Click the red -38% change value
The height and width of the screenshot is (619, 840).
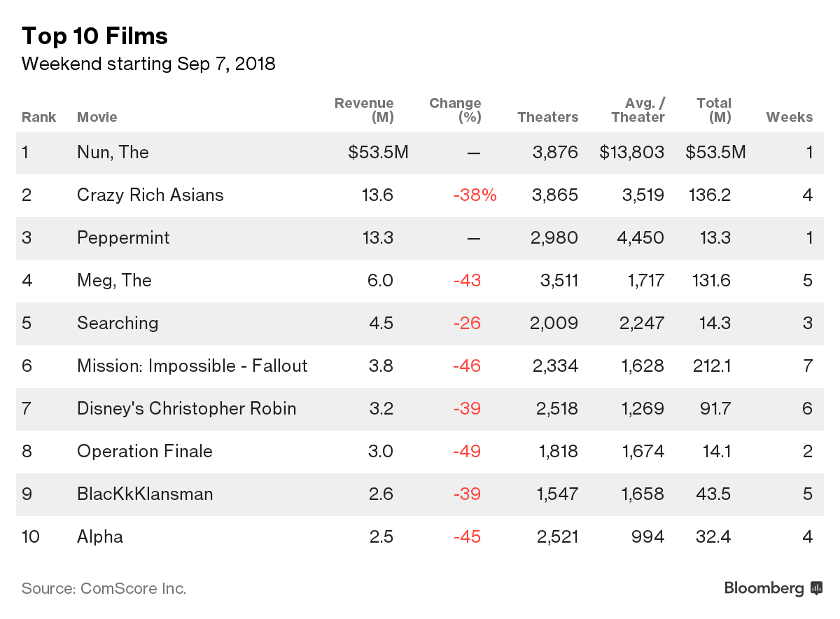click(x=475, y=195)
